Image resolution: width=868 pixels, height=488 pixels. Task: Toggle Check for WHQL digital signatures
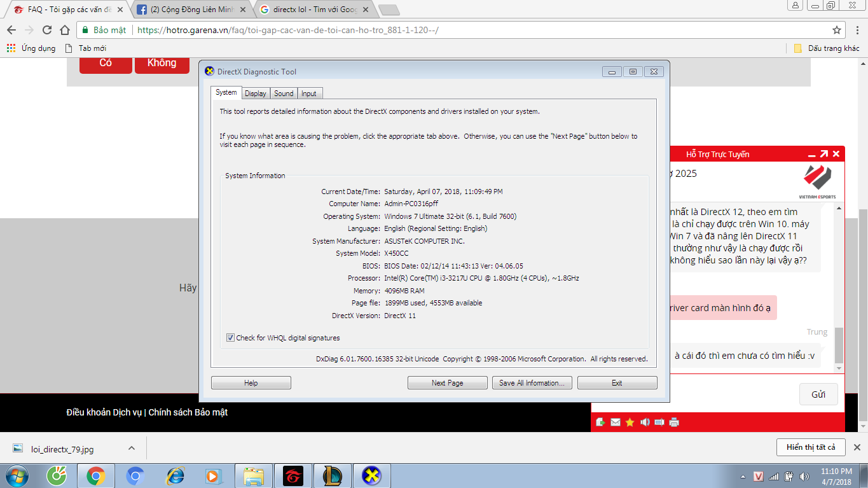(230, 338)
